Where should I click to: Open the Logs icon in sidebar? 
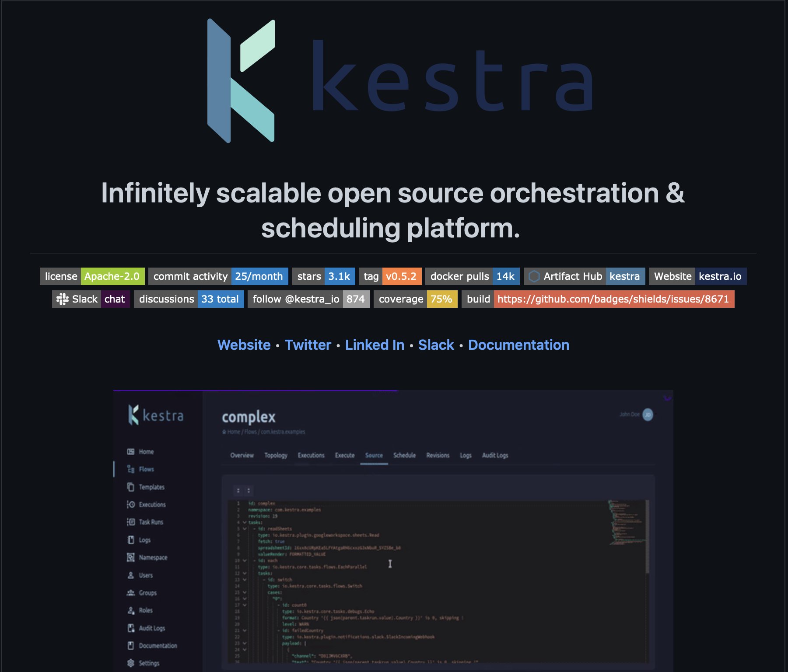click(130, 540)
